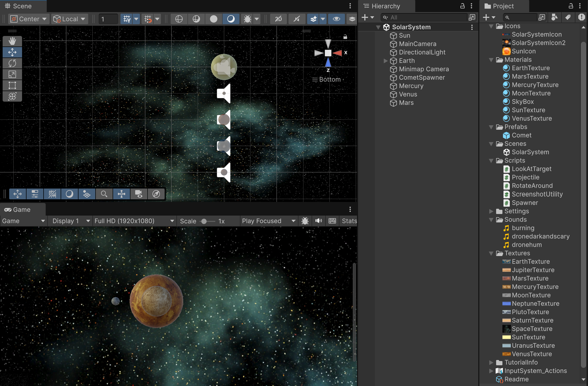Select the unlit draw mode circle

(213, 19)
